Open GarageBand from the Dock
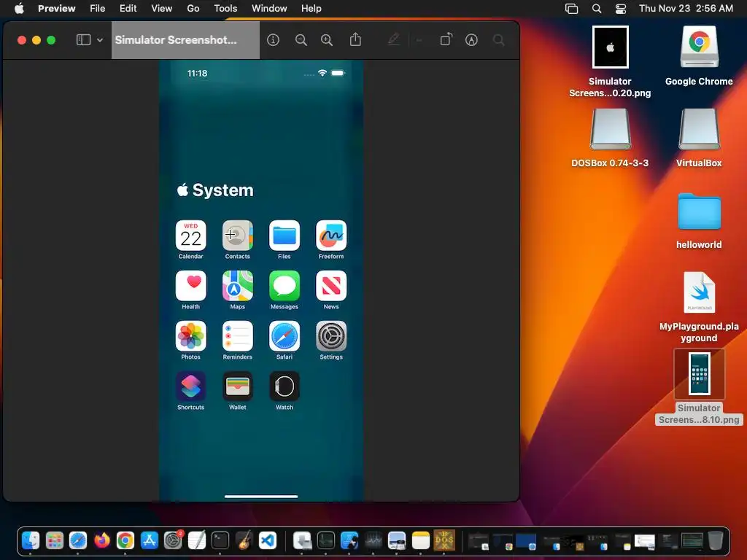The width and height of the screenshot is (747, 560). click(x=244, y=540)
